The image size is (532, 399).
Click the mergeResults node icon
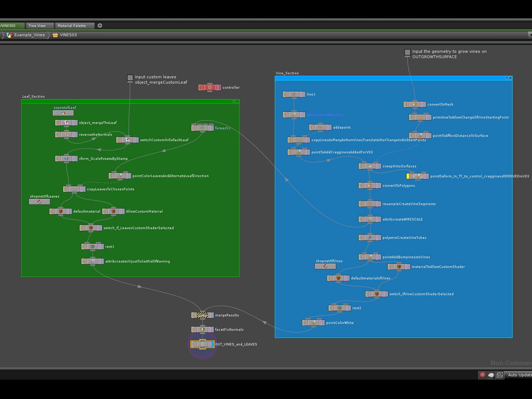[202, 315]
